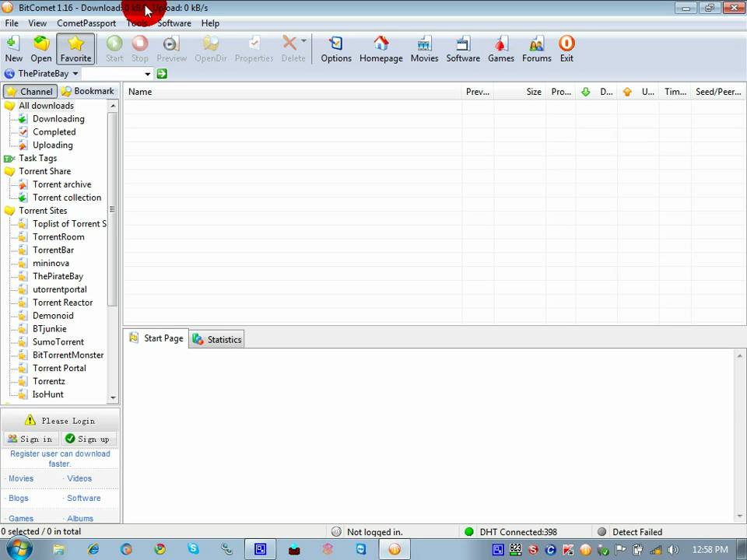
Task: Click the tree panel scroll-down arrow
Action: click(113, 397)
